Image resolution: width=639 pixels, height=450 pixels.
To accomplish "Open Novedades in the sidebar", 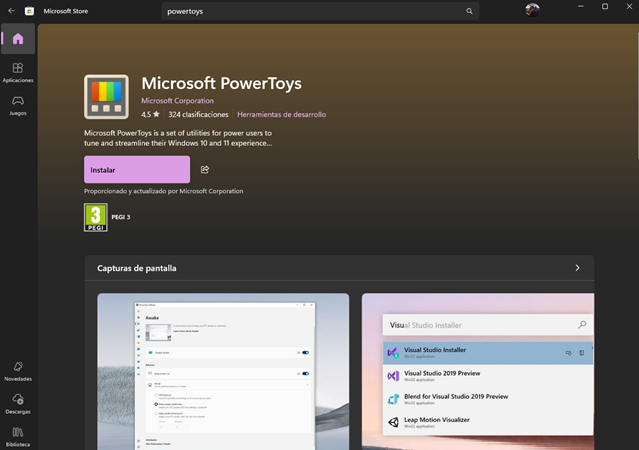I will [18, 371].
